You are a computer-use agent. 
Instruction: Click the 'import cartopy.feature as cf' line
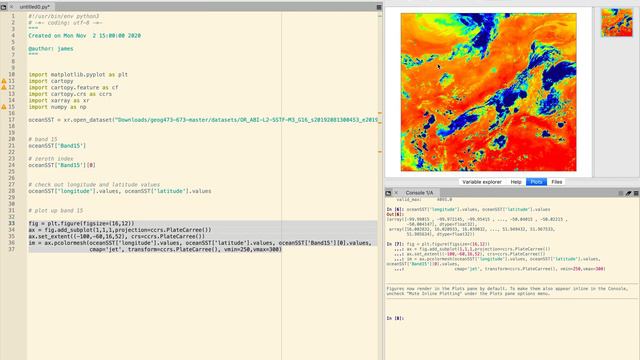coord(73,87)
